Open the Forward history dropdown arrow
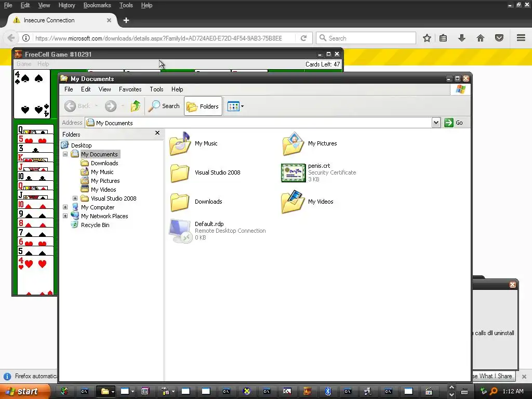Screen dimensions: 532x399 [123, 106]
